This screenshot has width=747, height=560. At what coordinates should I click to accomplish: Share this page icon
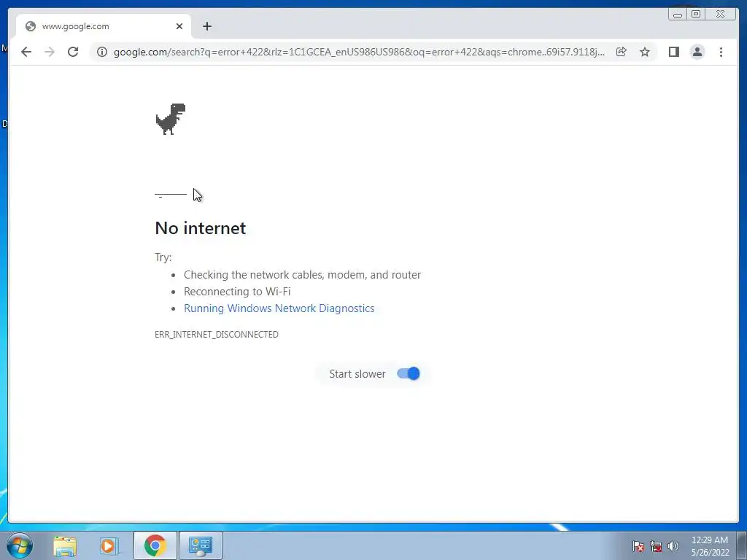pos(622,52)
